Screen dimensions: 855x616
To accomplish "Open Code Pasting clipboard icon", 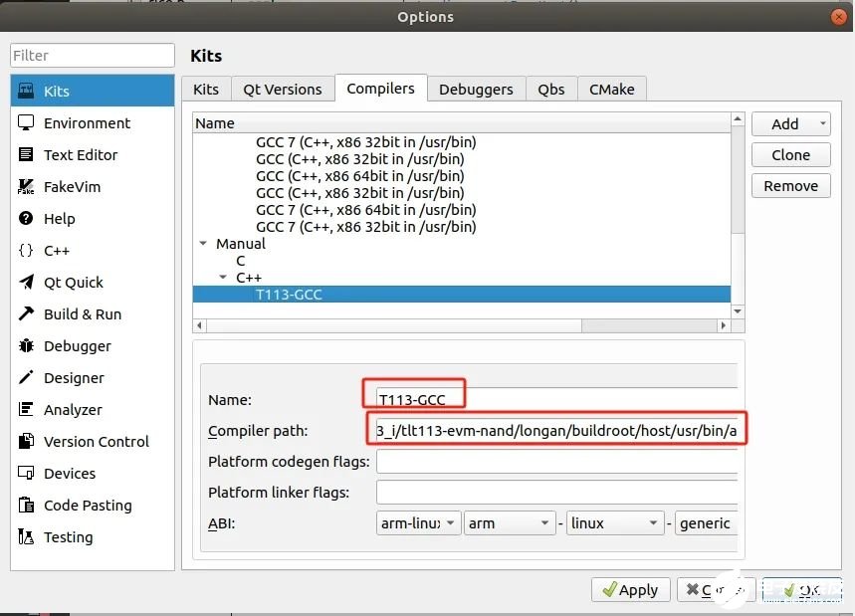I will (x=26, y=505).
